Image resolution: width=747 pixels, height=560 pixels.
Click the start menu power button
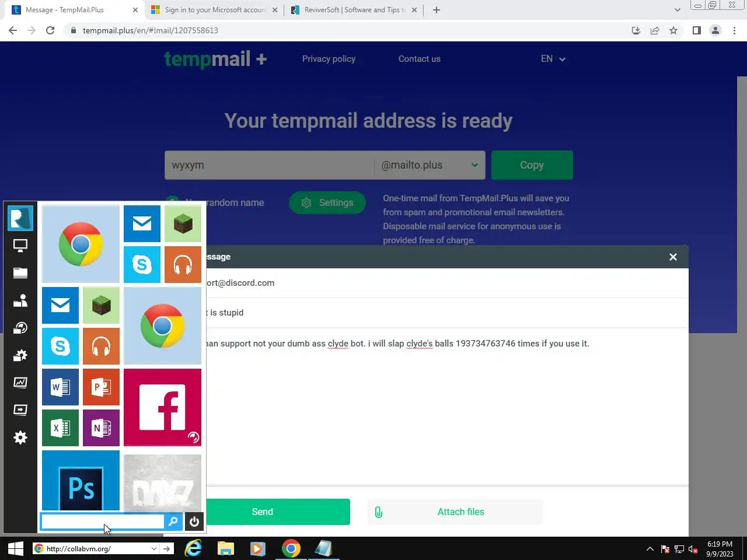click(x=194, y=521)
